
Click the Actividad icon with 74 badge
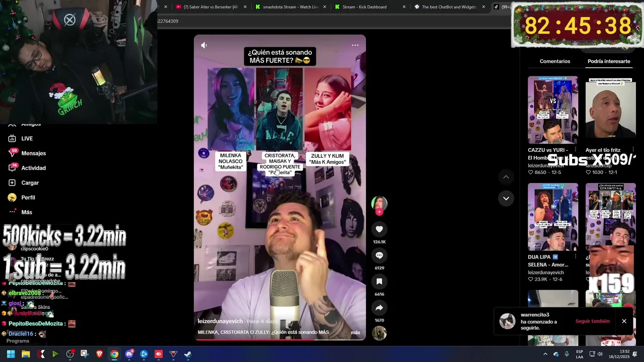coord(12,167)
